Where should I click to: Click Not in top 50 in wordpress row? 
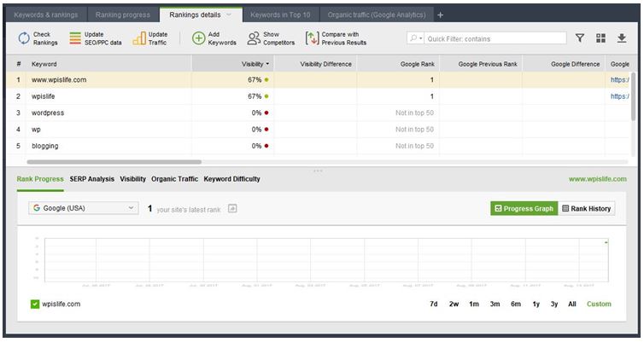[414, 113]
